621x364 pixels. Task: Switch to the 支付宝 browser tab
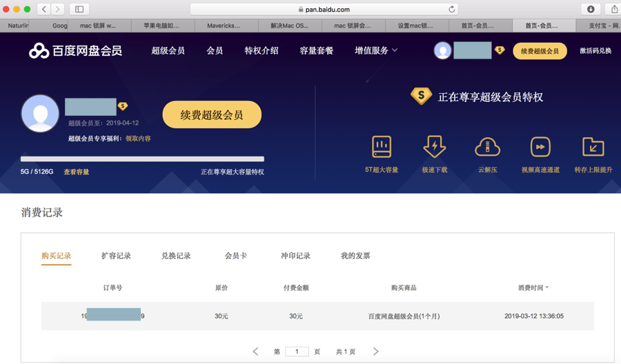599,26
